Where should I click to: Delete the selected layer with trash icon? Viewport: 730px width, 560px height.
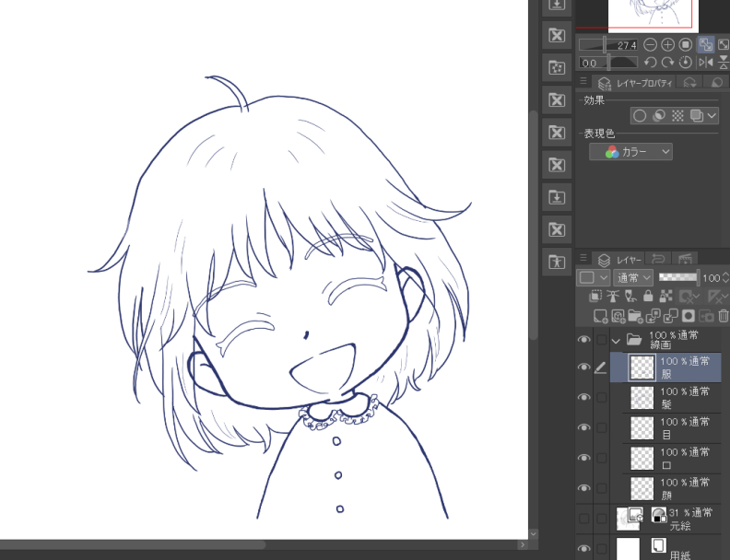pos(724,316)
